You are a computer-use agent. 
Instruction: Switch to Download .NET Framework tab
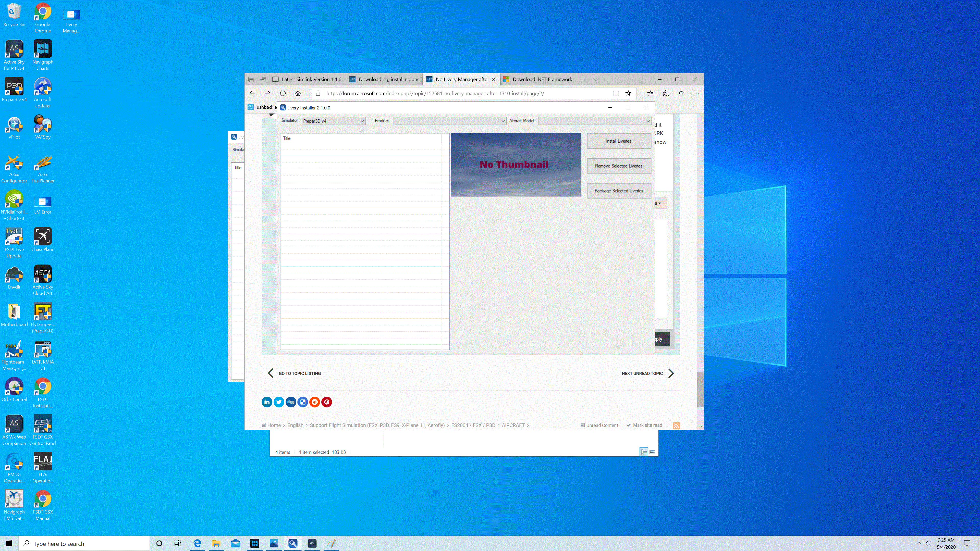pos(538,80)
